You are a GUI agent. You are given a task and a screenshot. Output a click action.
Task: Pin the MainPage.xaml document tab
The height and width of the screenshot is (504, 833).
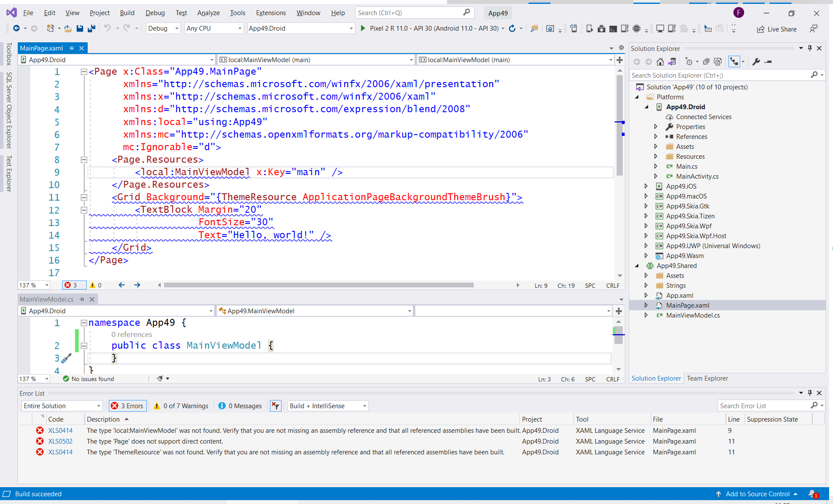click(71, 48)
